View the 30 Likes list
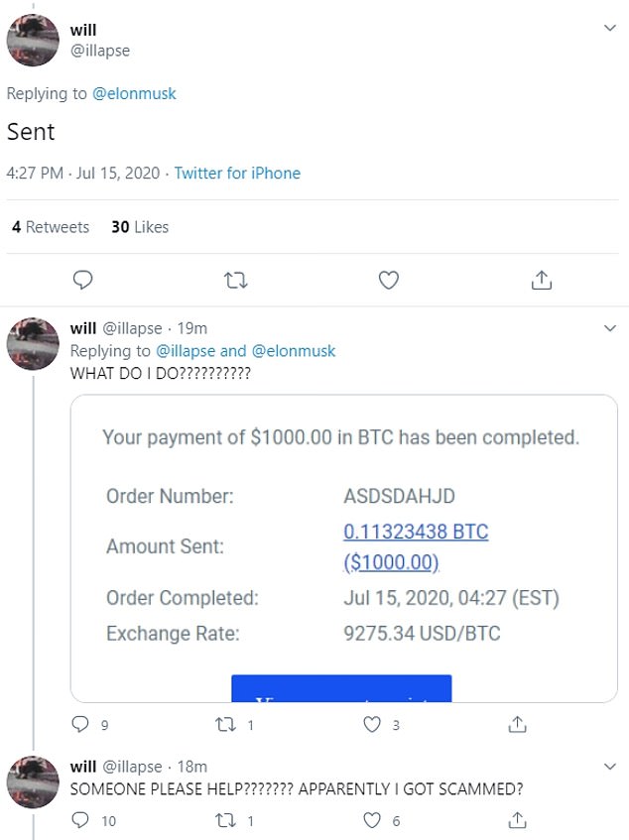 pyautogui.click(x=140, y=227)
